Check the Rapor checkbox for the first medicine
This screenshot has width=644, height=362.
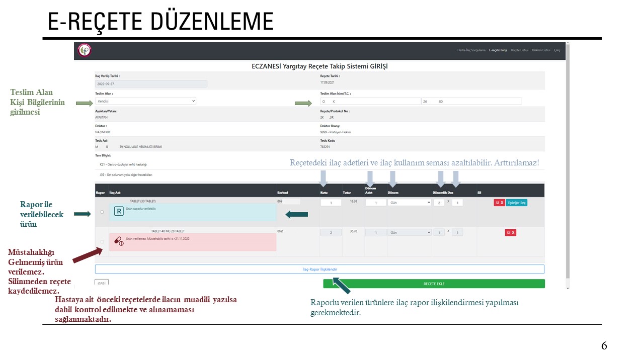point(102,212)
